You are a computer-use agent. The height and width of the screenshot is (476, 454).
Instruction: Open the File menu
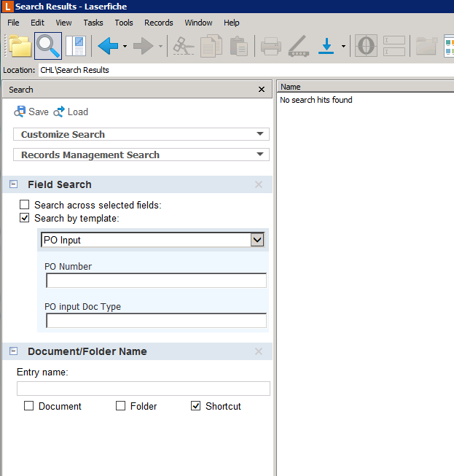pyautogui.click(x=13, y=23)
